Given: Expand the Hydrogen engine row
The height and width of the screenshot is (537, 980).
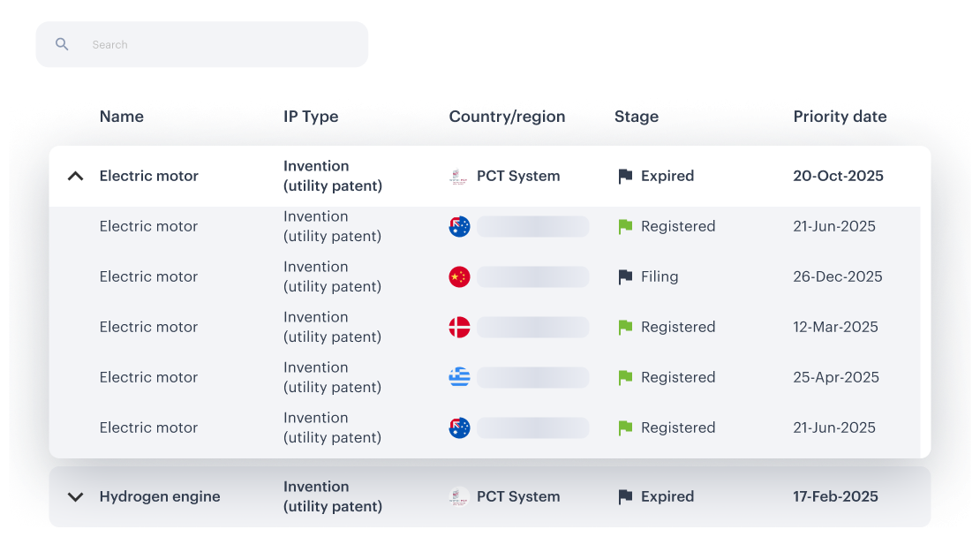Looking at the screenshot, I should (x=76, y=497).
